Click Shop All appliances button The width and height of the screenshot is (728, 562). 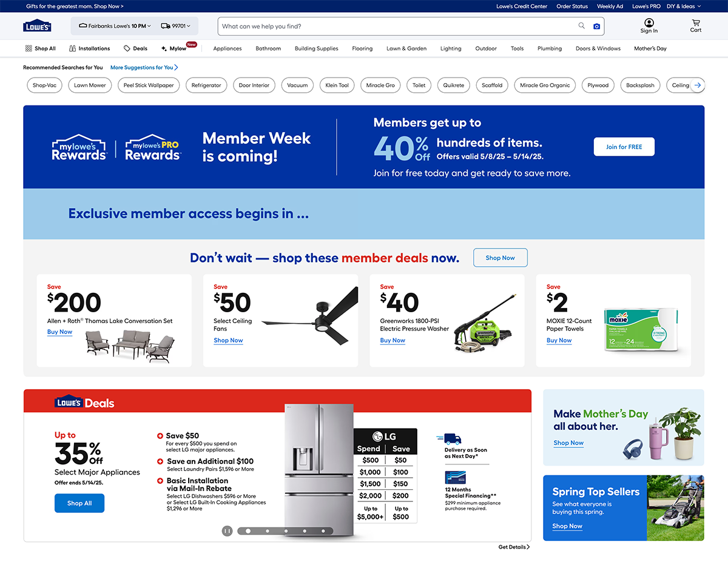(79, 503)
